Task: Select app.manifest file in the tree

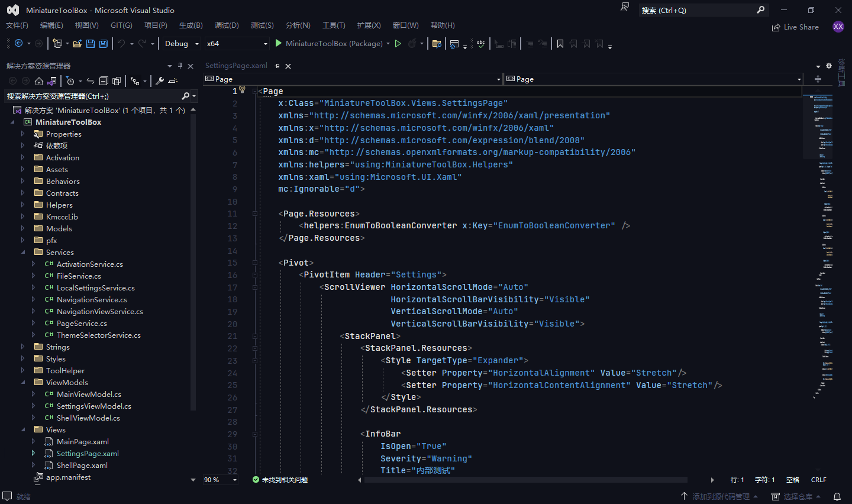Action: tap(69, 477)
